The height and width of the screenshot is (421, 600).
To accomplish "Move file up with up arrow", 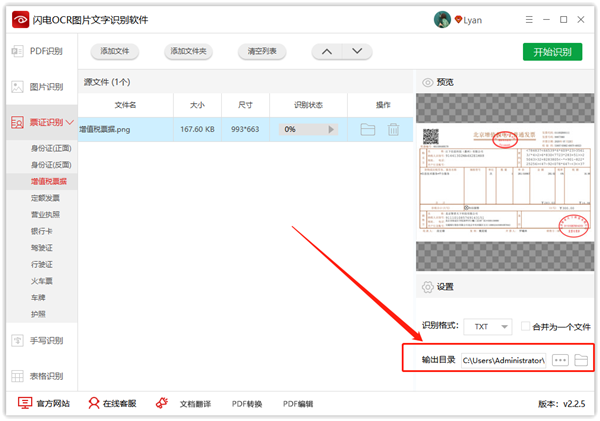I will point(325,52).
